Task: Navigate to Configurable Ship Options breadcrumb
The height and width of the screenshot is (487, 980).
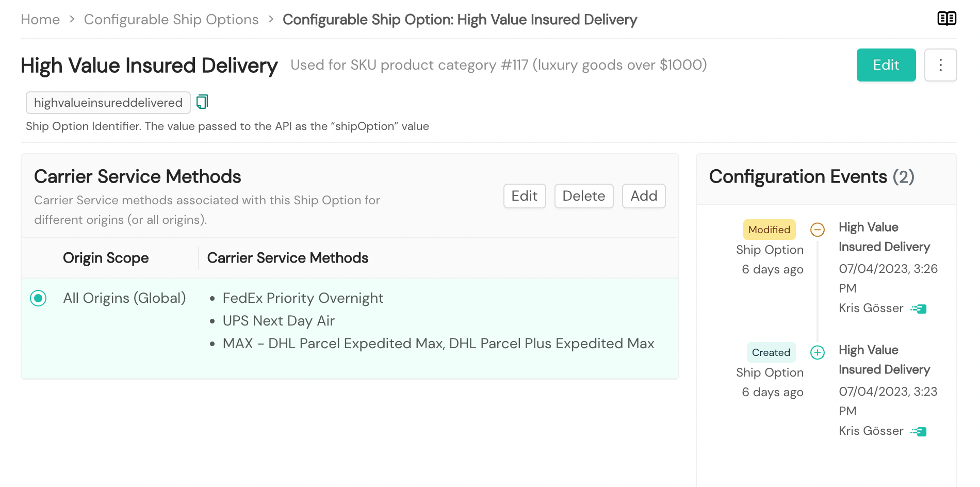Action: coord(171,19)
